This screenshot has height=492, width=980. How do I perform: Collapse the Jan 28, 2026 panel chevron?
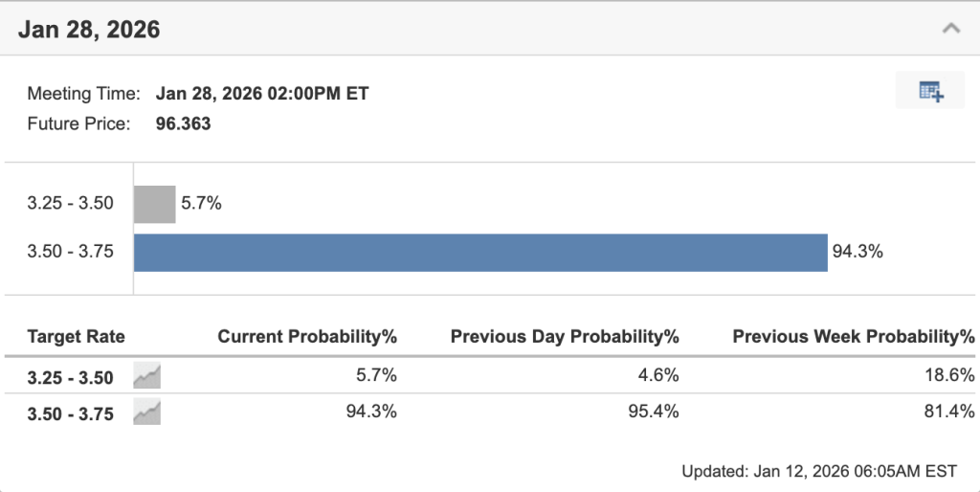tap(950, 29)
